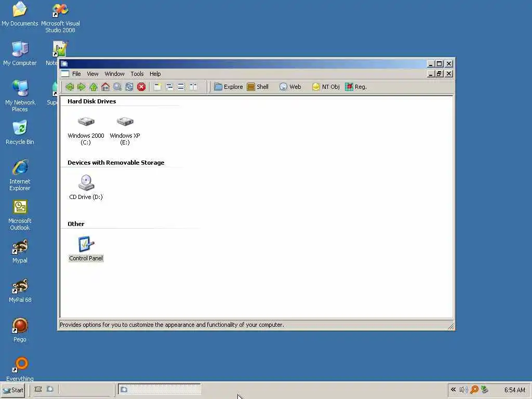Click the show desktop quick launch icon
This screenshot has width=532, height=399.
tap(38, 390)
